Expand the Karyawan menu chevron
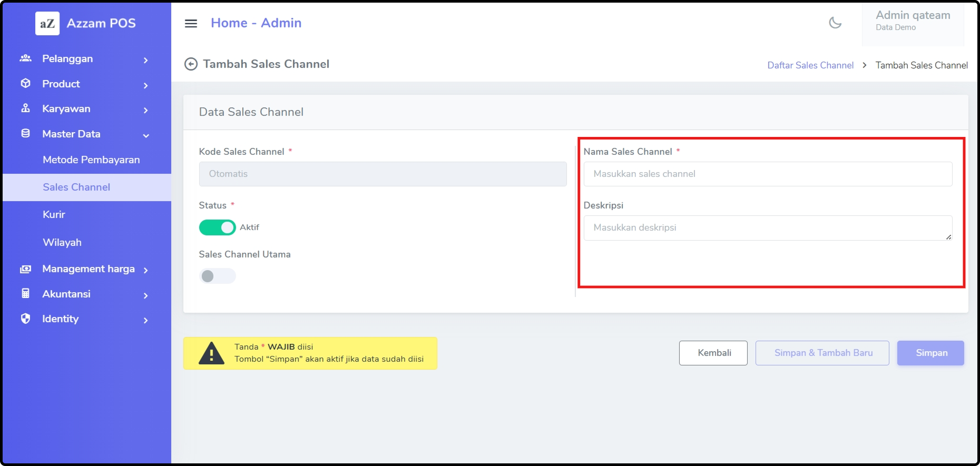 [x=146, y=110]
